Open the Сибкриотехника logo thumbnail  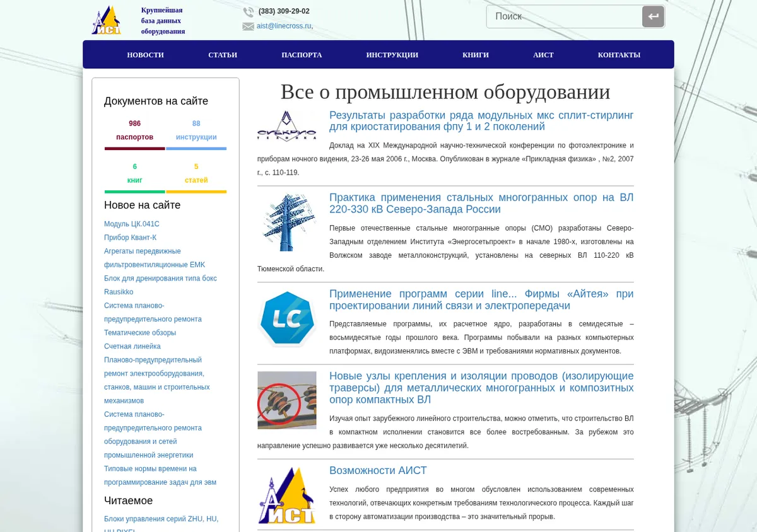(x=287, y=126)
